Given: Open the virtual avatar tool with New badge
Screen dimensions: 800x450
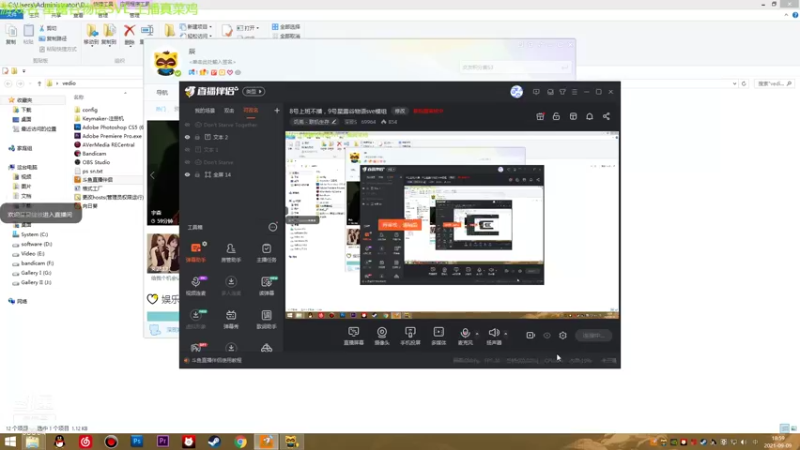Looking at the screenshot, I should point(196,319).
